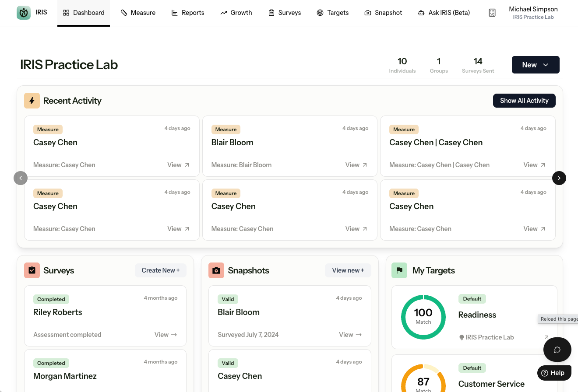Click Create New + in Surveys

pyautogui.click(x=161, y=270)
